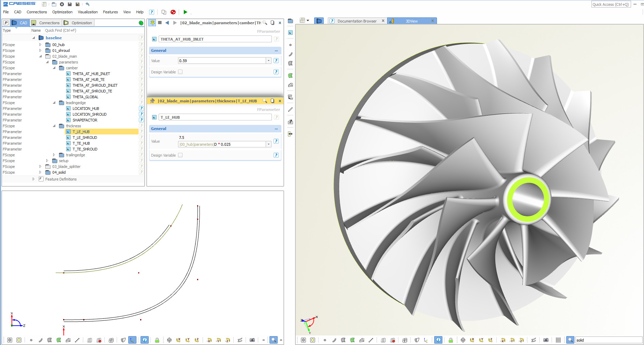Screen dimensions: 644x345
Task: Expand the trailingedge tree node
Action: point(55,155)
